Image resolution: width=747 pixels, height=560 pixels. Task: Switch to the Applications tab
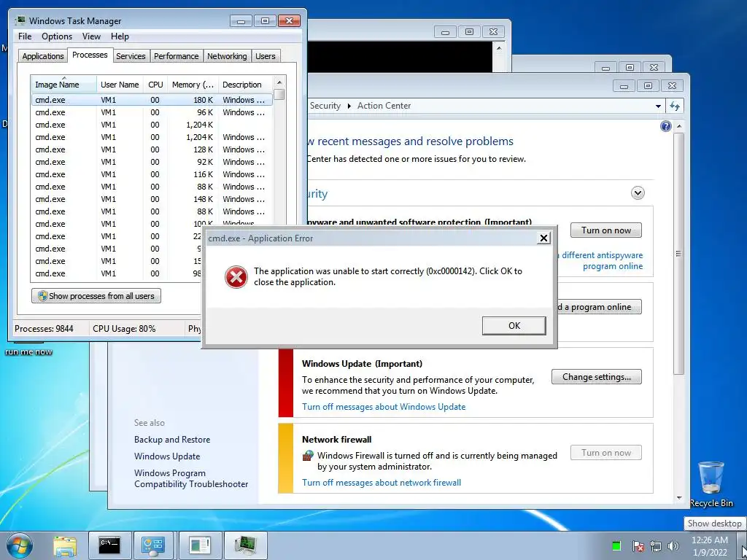tap(43, 56)
